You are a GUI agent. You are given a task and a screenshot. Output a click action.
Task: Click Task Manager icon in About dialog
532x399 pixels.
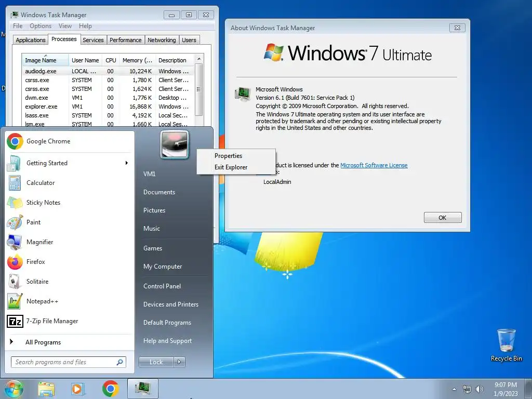242,95
